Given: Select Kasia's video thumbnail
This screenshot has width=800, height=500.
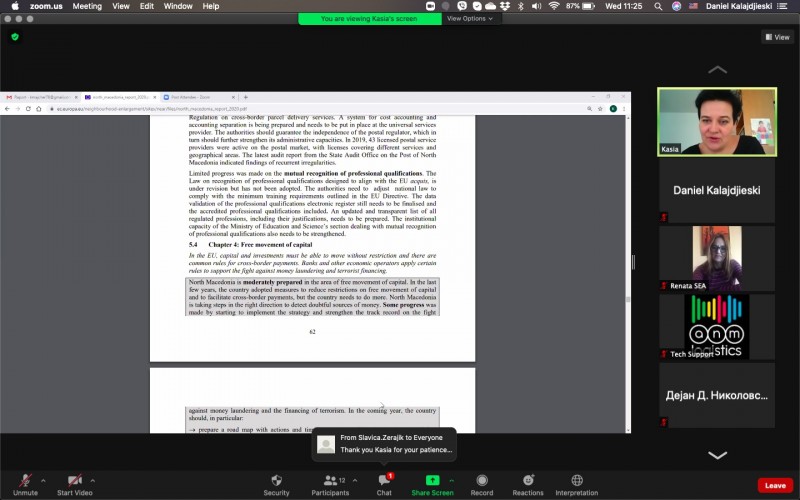Looking at the screenshot, I should (716, 121).
